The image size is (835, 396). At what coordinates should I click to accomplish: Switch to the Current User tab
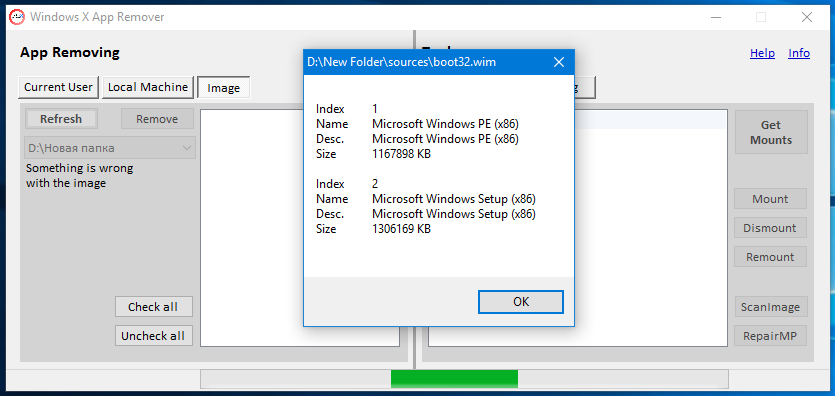[59, 87]
